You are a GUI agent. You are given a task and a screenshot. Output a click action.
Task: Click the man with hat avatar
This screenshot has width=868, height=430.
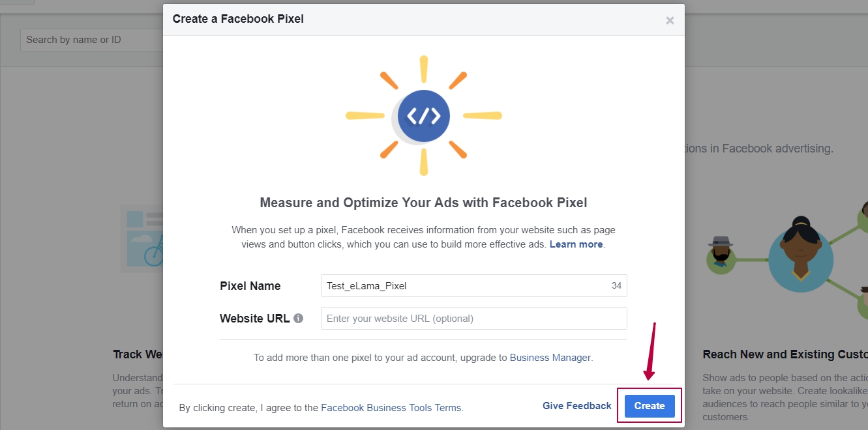[x=720, y=253]
